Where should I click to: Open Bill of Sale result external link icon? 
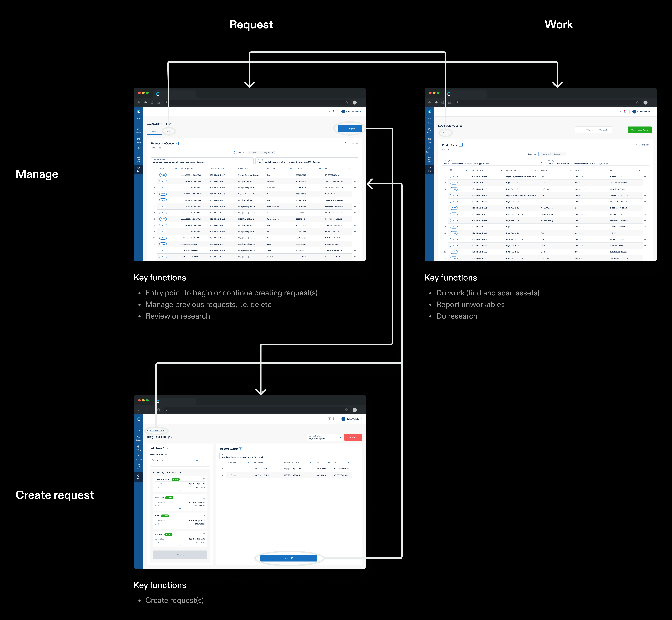click(204, 498)
